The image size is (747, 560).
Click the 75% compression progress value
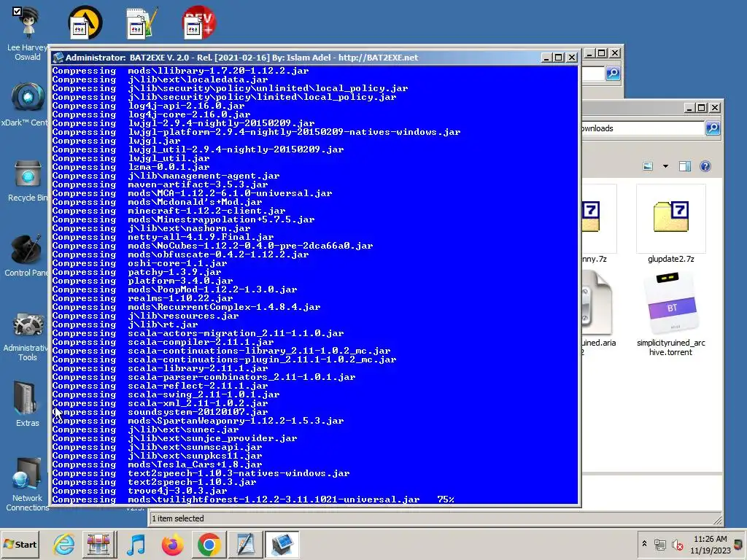point(446,499)
